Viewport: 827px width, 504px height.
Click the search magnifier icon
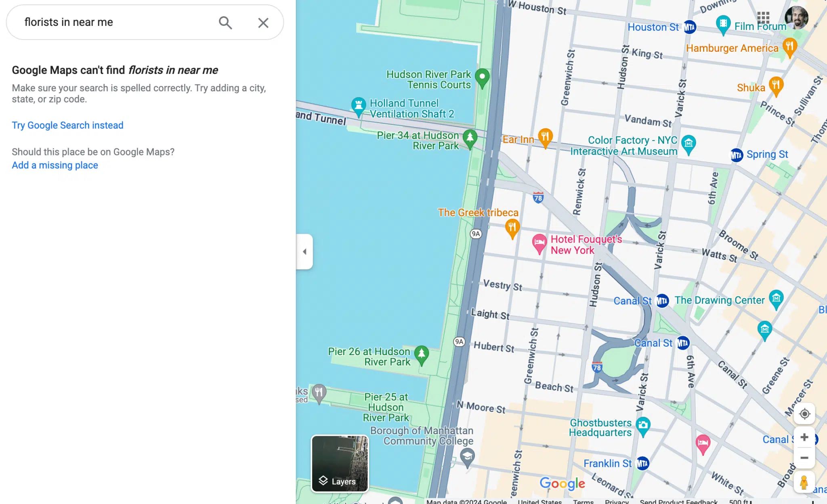(x=225, y=23)
